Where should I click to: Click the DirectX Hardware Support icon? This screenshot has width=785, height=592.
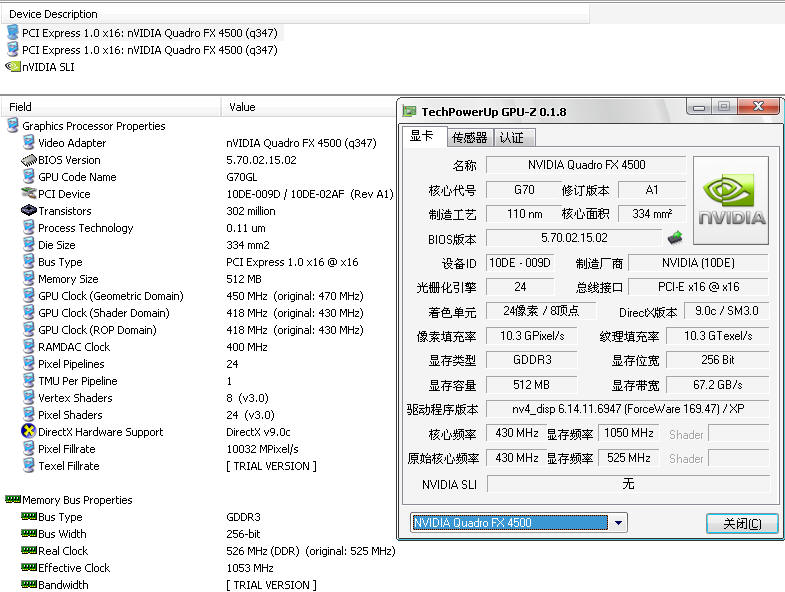(x=29, y=431)
